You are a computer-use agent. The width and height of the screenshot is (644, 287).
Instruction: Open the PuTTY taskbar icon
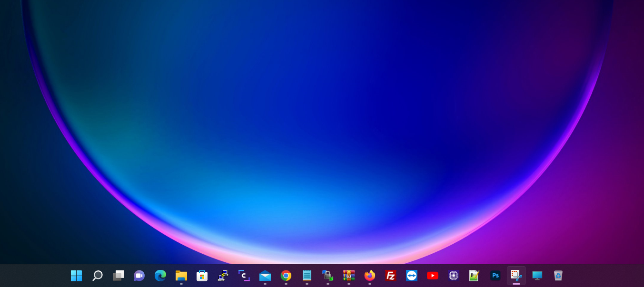pyautogui.click(x=223, y=276)
